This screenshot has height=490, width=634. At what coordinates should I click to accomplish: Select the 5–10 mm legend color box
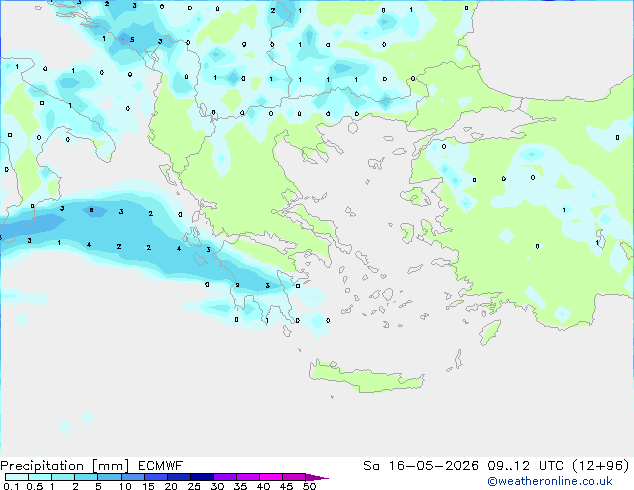pyautogui.click(x=109, y=477)
